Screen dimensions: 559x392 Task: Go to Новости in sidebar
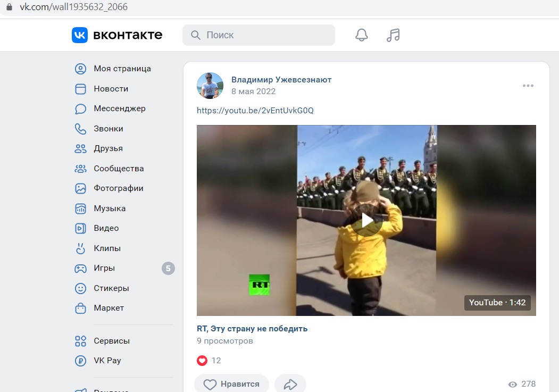pyautogui.click(x=111, y=89)
